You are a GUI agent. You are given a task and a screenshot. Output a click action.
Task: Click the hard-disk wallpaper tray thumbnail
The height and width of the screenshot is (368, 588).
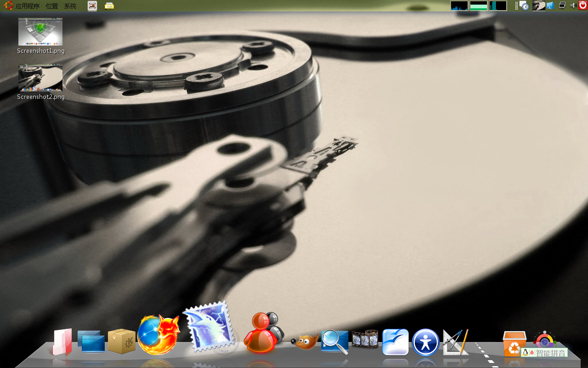539,6
